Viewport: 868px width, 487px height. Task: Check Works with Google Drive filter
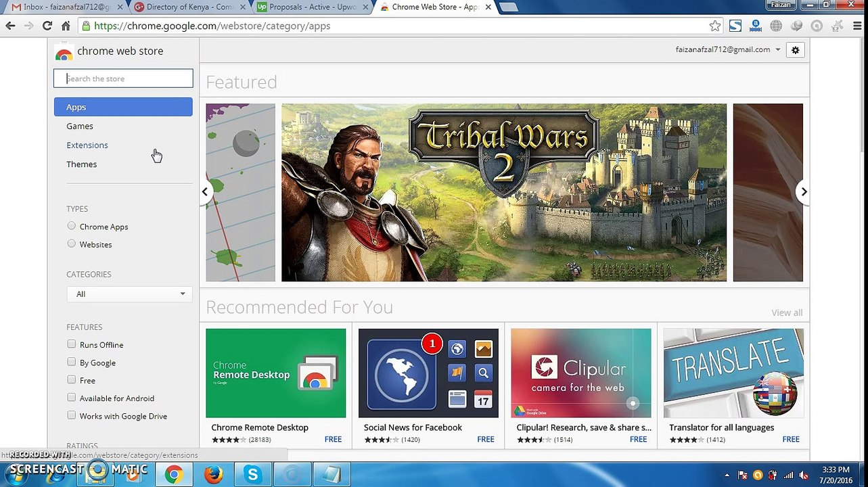click(72, 415)
